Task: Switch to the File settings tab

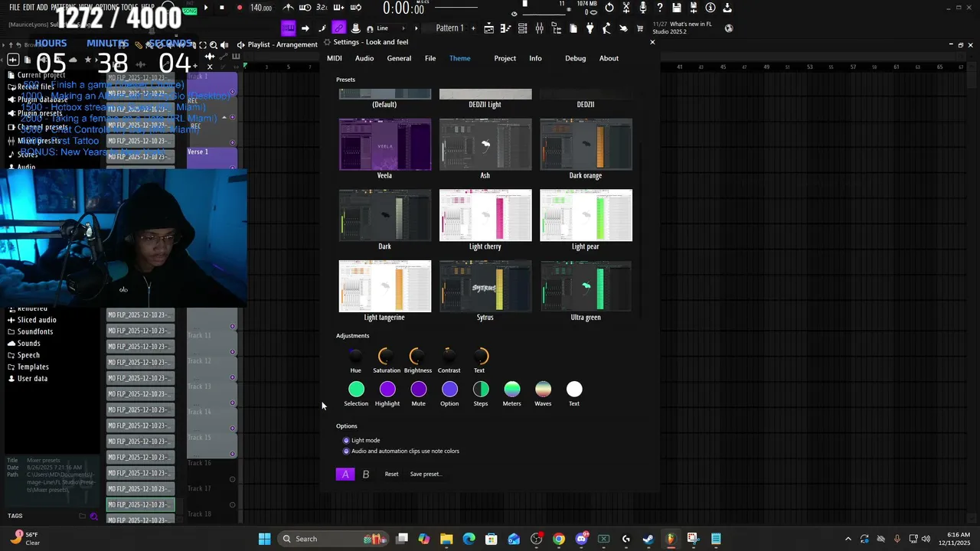Action: pyautogui.click(x=430, y=58)
